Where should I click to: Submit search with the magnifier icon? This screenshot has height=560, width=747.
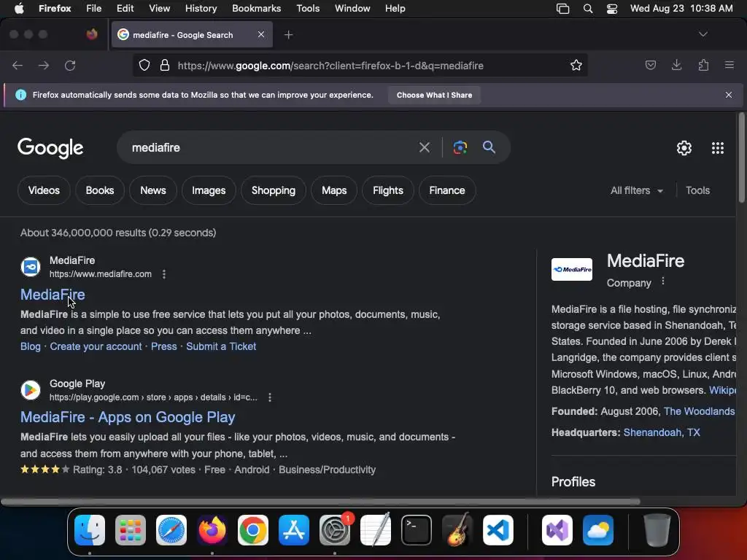pos(489,147)
